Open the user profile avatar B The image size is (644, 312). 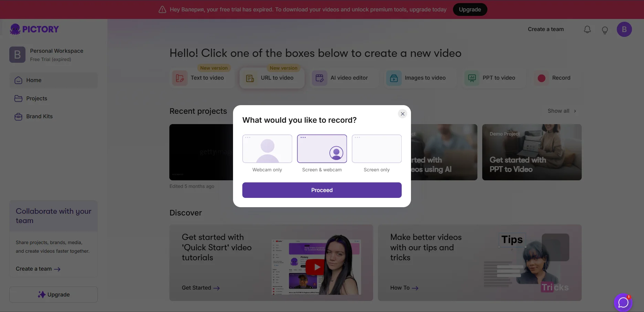pos(624,29)
